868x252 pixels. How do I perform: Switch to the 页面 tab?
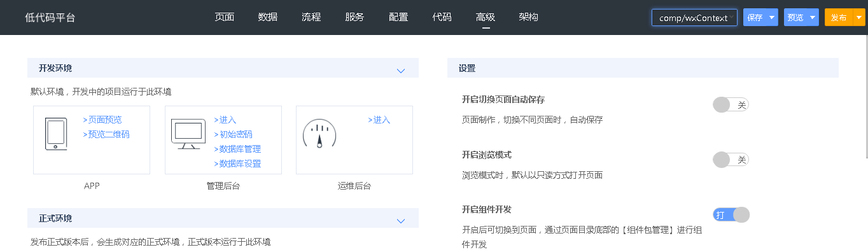(x=225, y=17)
